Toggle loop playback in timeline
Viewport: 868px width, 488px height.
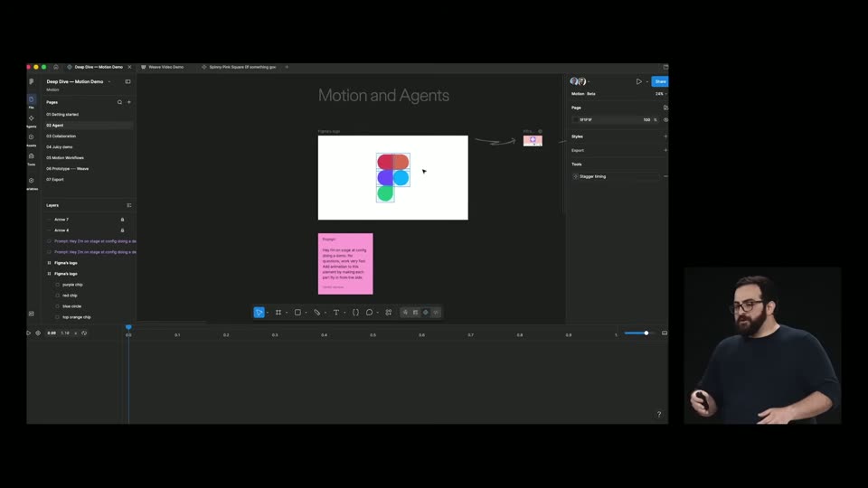tap(84, 333)
